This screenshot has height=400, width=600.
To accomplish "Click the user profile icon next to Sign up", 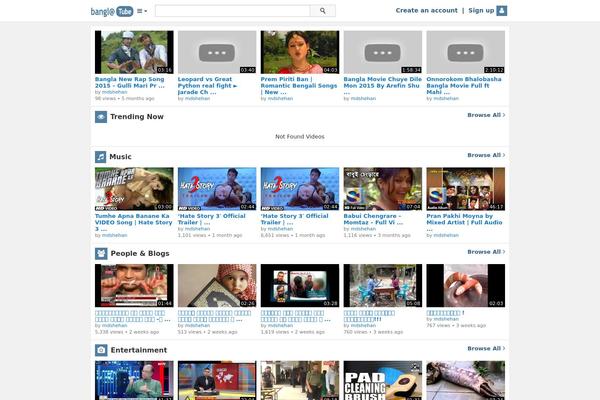I will click(x=502, y=11).
